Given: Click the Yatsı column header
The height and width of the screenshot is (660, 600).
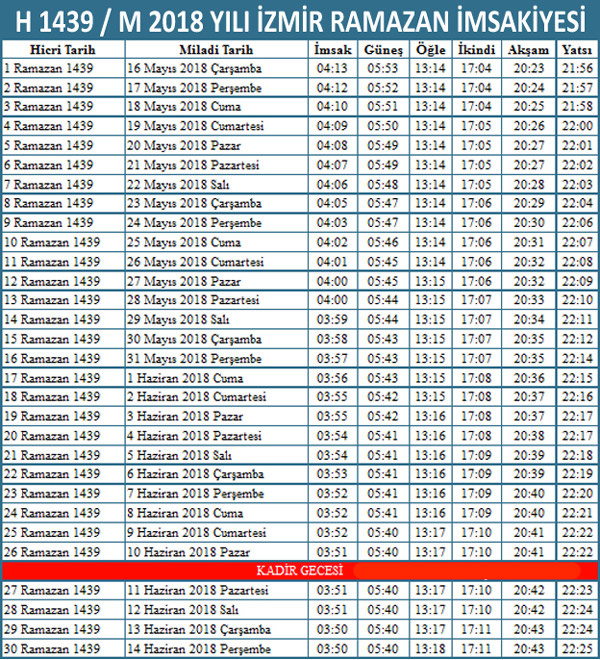Looking at the screenshot, I should point(575,49).
